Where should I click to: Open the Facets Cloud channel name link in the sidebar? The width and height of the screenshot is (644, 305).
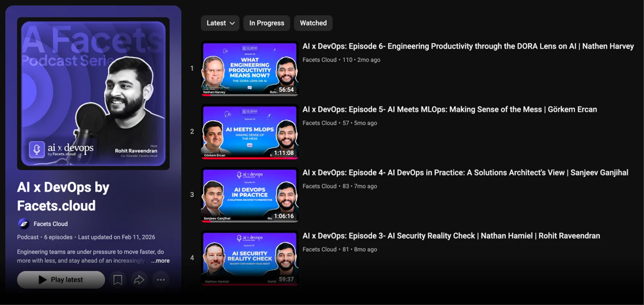[x=51, y=224]
